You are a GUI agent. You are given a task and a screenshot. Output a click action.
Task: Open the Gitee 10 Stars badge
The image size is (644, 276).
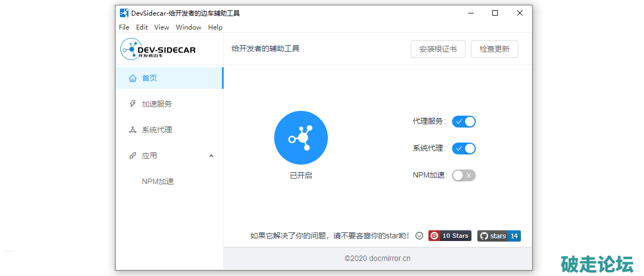[x=449, y=236]
